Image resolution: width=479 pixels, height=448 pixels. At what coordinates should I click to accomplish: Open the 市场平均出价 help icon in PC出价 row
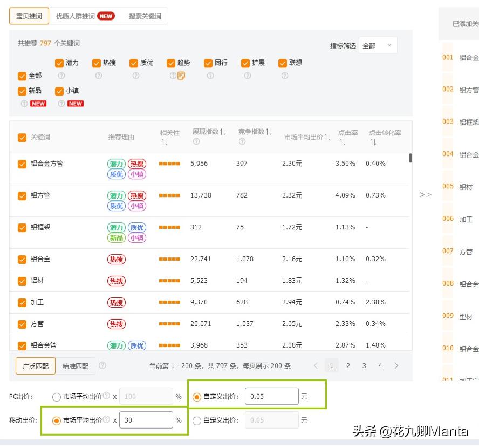tap(106, 396)
